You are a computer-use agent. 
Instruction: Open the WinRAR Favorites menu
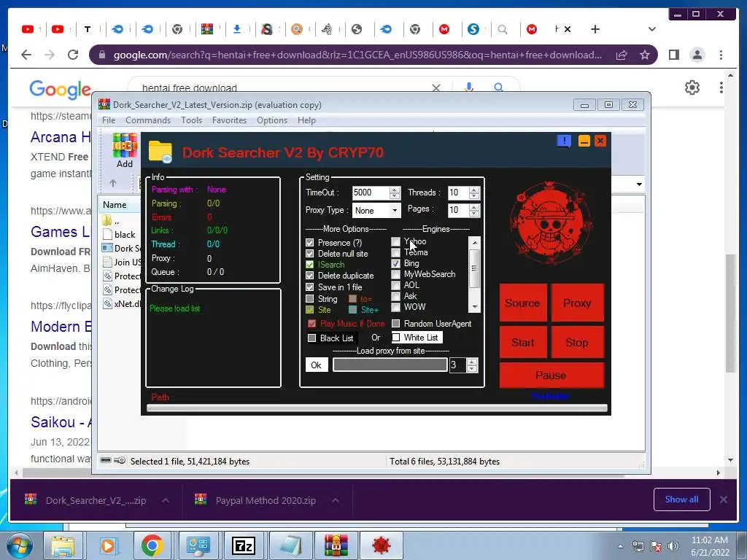tap(229, 120)
